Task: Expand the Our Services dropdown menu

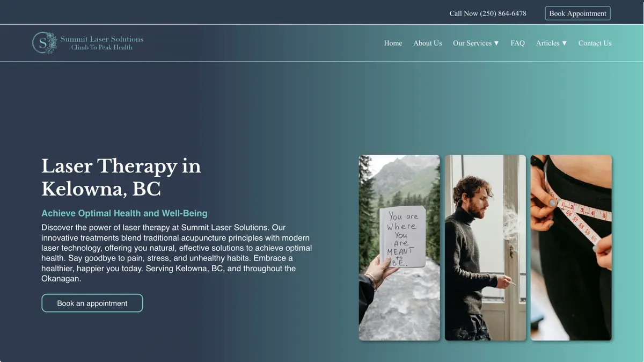Action: (x=476, y=43)
